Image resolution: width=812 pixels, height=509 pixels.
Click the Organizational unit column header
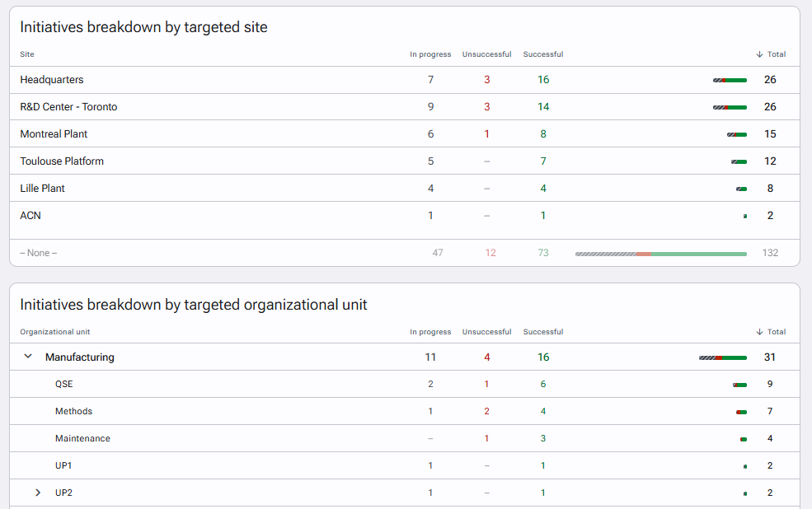click(55, 332)
